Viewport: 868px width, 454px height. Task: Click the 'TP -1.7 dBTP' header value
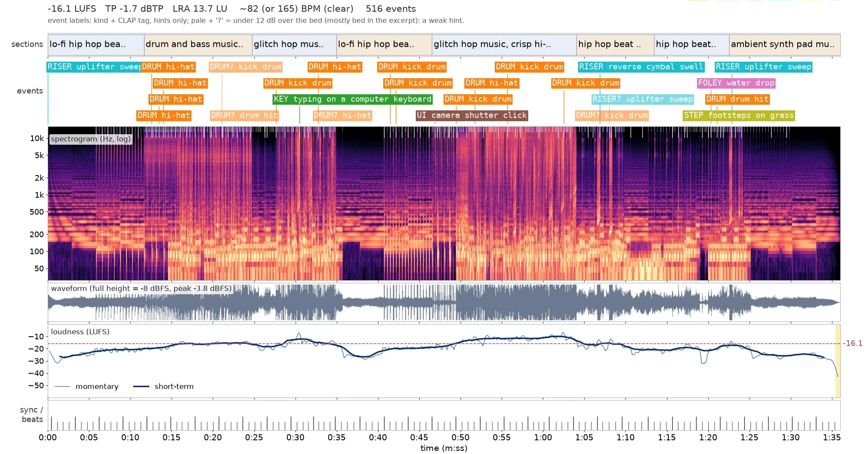pyautogui.click(x=134, y=9)
